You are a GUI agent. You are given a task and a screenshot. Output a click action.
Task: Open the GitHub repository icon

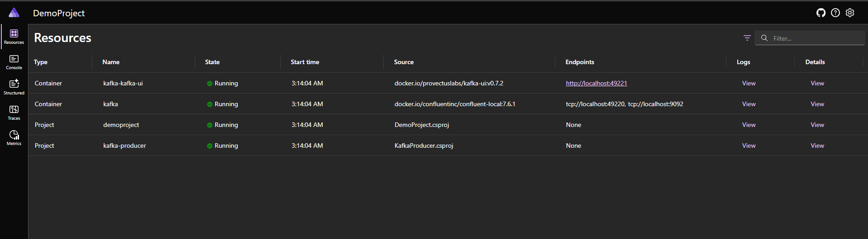821,13
